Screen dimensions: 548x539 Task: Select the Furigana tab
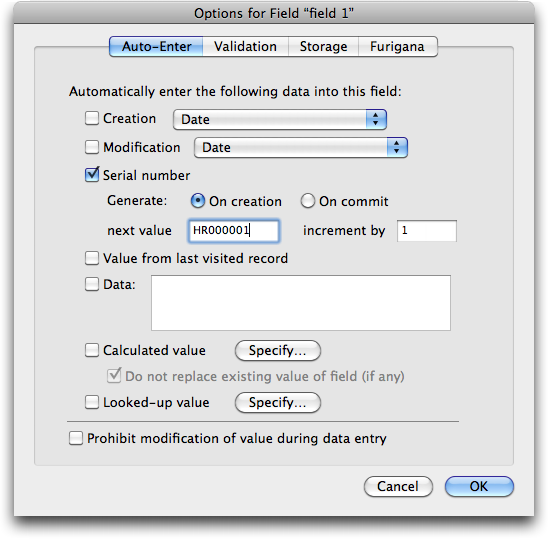pos(397,46)
